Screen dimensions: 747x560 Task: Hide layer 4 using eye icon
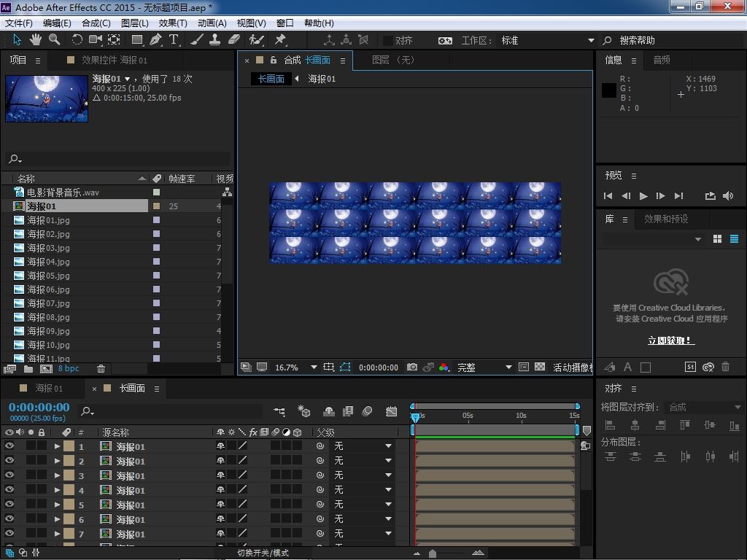point(9,490)
